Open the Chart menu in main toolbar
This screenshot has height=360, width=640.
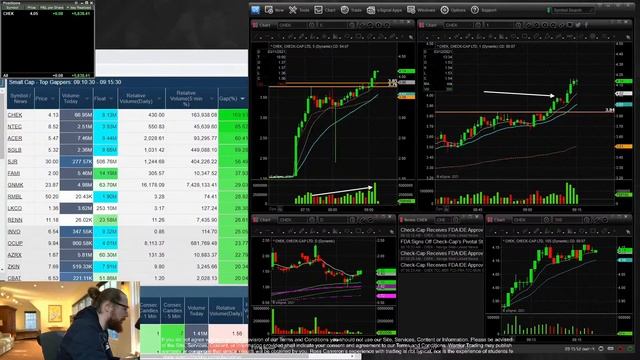click(x=325, y=10)
